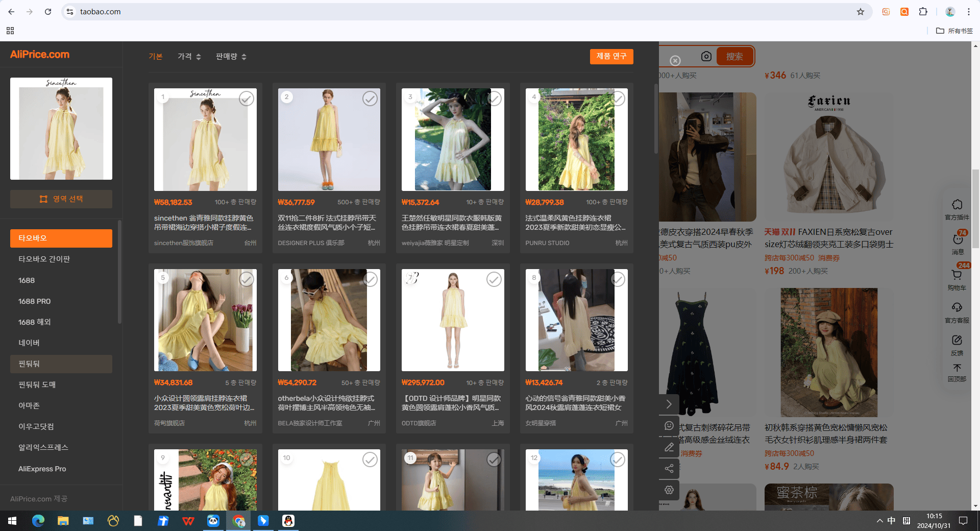The width and height of the screenshot is (980, 531).
Task: Click the camera image search icon
Action: pos(706,56)
